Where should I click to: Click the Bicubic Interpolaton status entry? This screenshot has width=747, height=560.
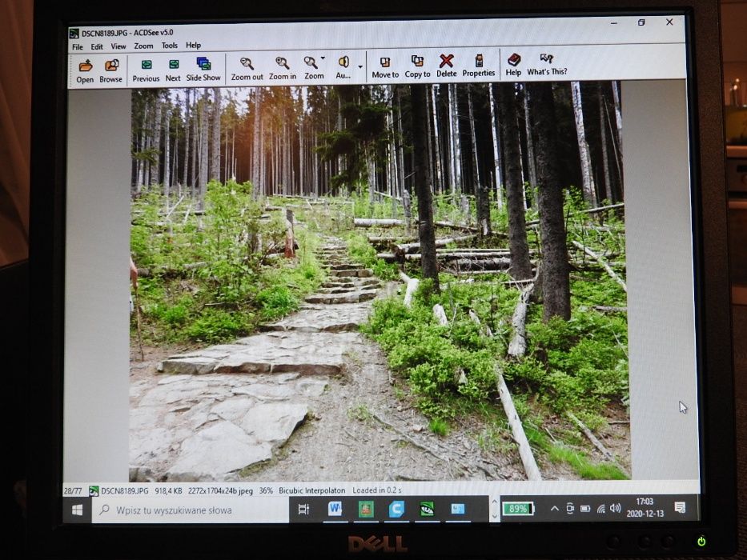(312, 490)
